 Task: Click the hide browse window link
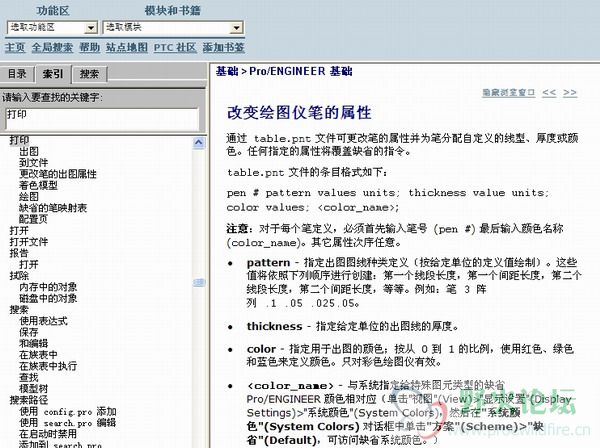[508, 93]
